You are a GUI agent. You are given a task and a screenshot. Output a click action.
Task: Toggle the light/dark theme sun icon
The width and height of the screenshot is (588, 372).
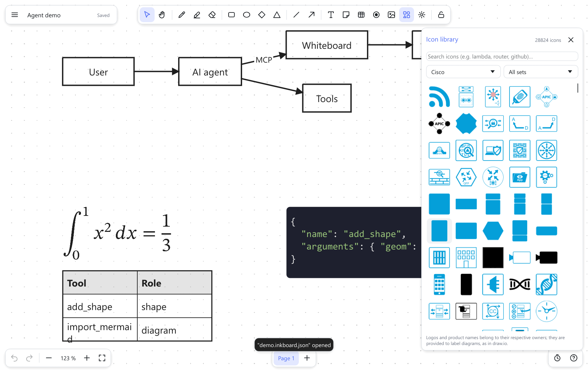pyautogui.click(x=422, y=15)
